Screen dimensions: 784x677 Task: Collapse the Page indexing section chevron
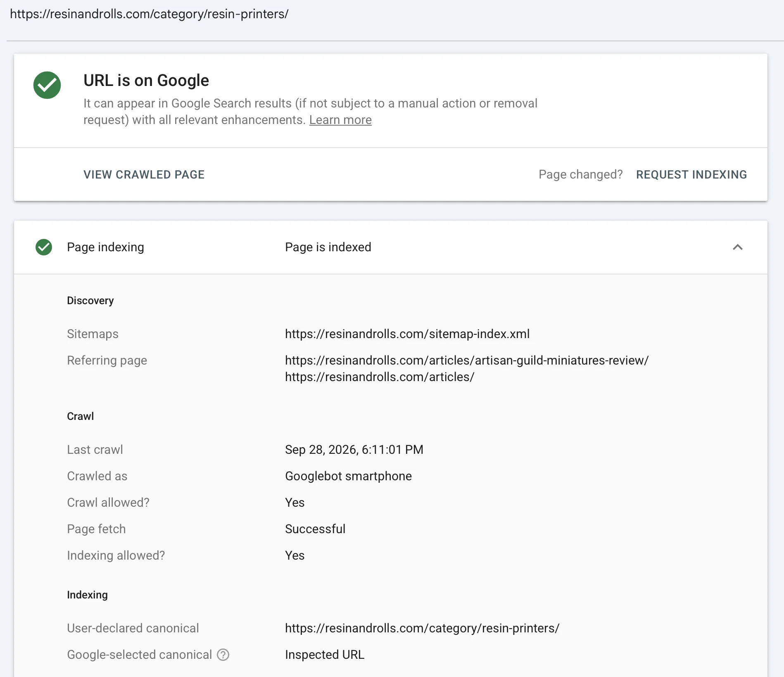[x=738, y=247]
